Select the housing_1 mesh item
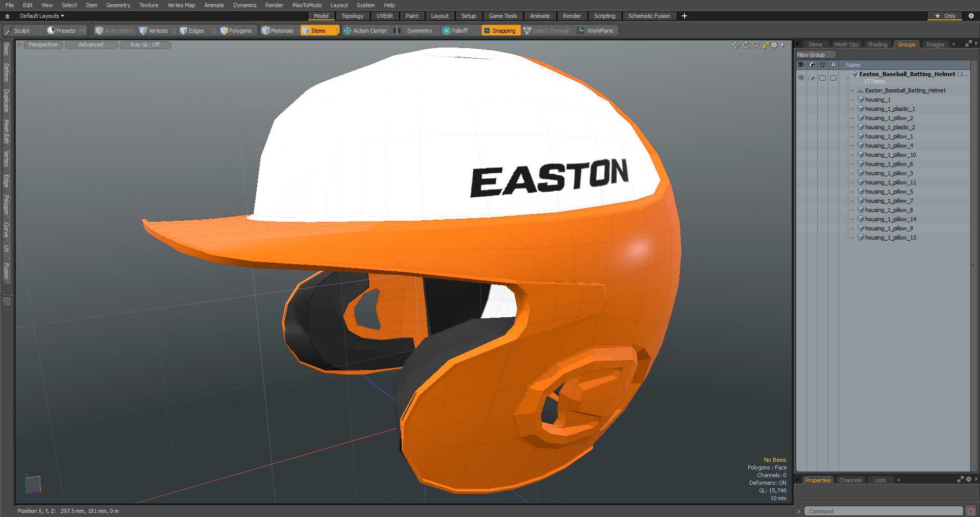 (x=877, y=100)
